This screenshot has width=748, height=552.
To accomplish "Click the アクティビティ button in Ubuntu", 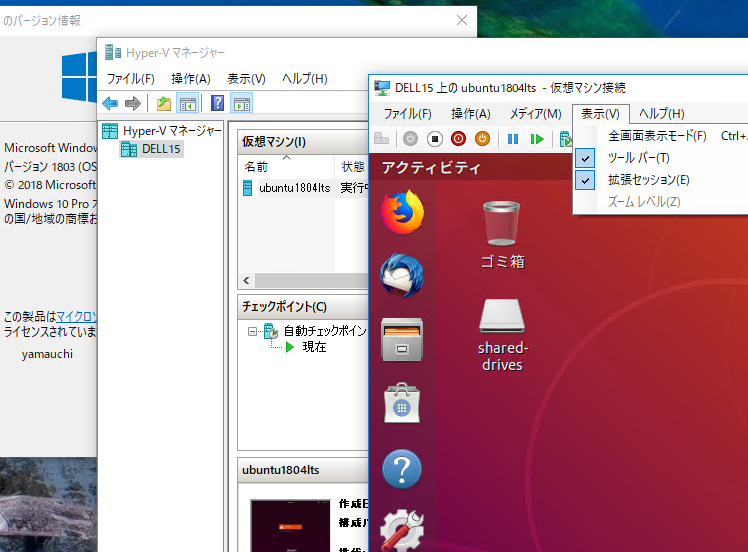I will (431, 167).
